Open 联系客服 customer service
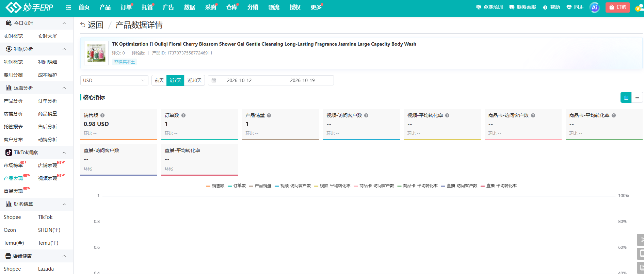The height and width of the screenshot is (274, 644). (x=523, y=7)
